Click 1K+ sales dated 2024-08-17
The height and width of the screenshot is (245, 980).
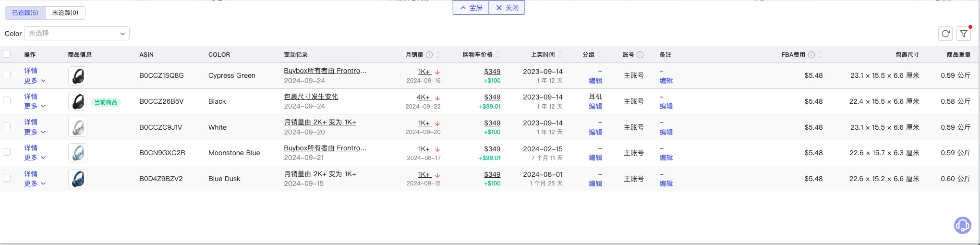pyautogui.click(x=424, y=149)
